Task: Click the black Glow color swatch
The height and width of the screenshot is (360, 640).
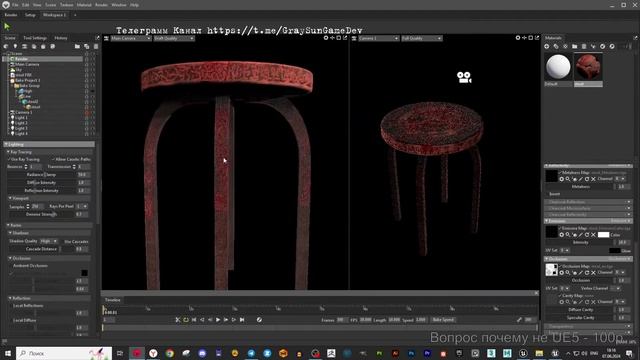Action: (614, 251)
